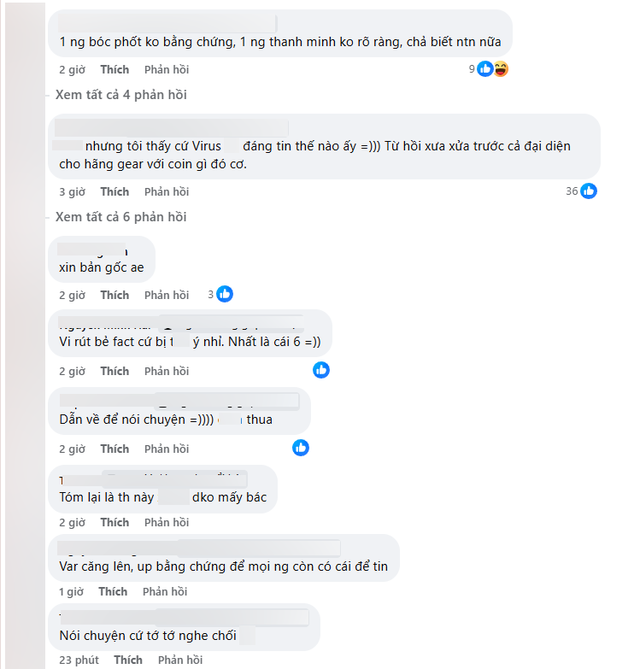Click like icon on 'Dẫn về để nói chuyện' comment
Viewport: 640px width, 669px height.
[301, 448]
